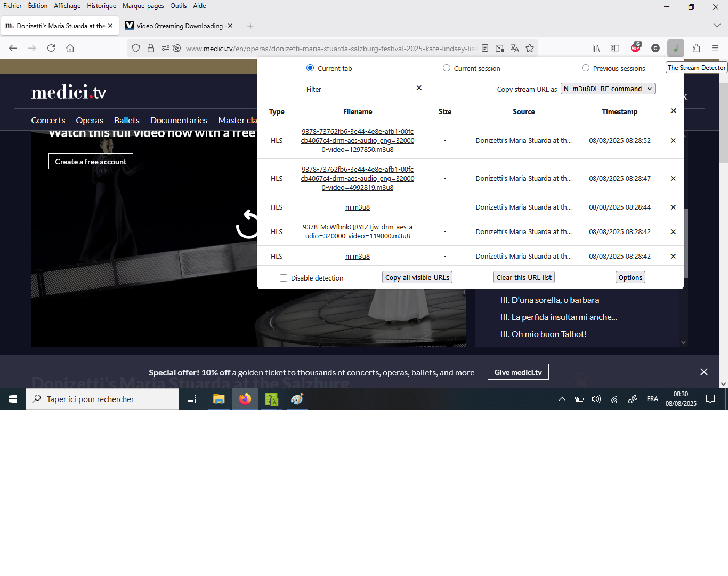Viewport: 728px width, 576px height.
Task: Open Task View on the taskbar
Action: (x=192, y=399)
